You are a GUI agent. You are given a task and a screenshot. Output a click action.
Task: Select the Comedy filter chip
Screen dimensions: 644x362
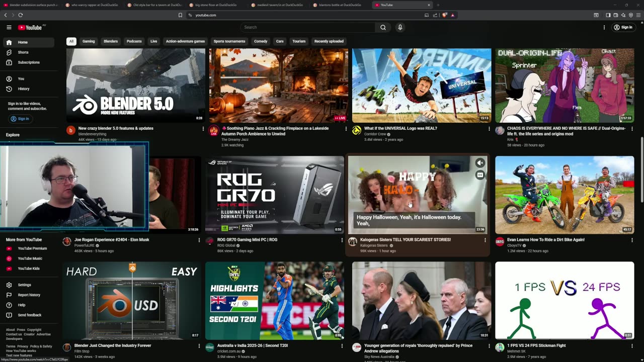tap(261, 41)
